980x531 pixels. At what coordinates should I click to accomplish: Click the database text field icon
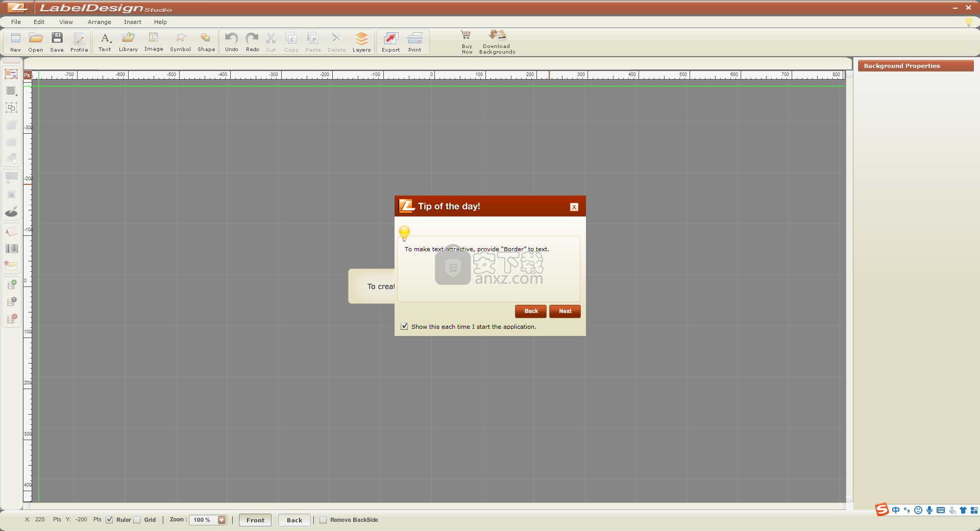[x=11, y=302]
